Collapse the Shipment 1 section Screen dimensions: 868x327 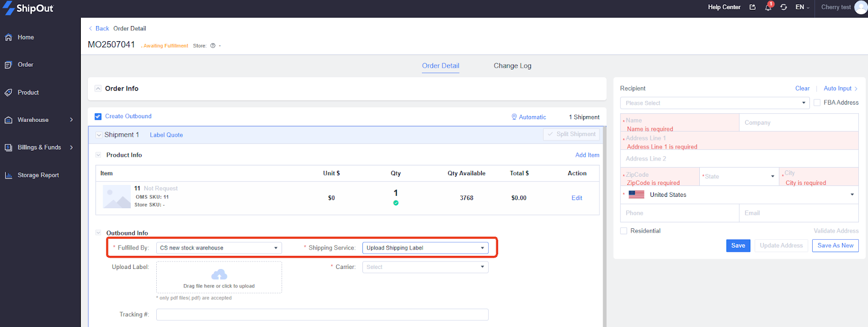(x=99, y=135)
